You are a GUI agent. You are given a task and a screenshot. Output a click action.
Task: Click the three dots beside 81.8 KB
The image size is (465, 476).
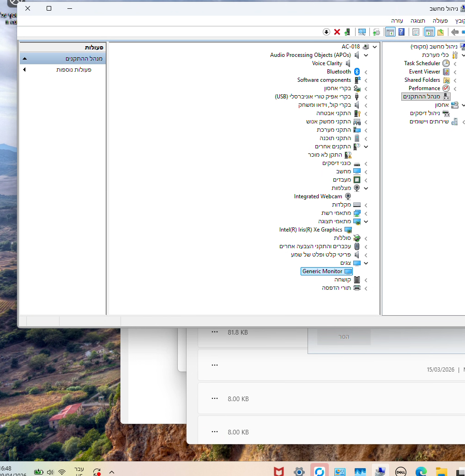[x=214, y=332]
